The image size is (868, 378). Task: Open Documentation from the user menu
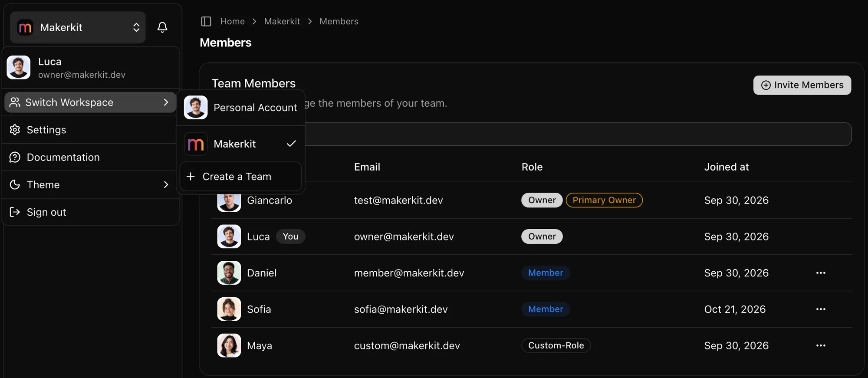(90, 157)
